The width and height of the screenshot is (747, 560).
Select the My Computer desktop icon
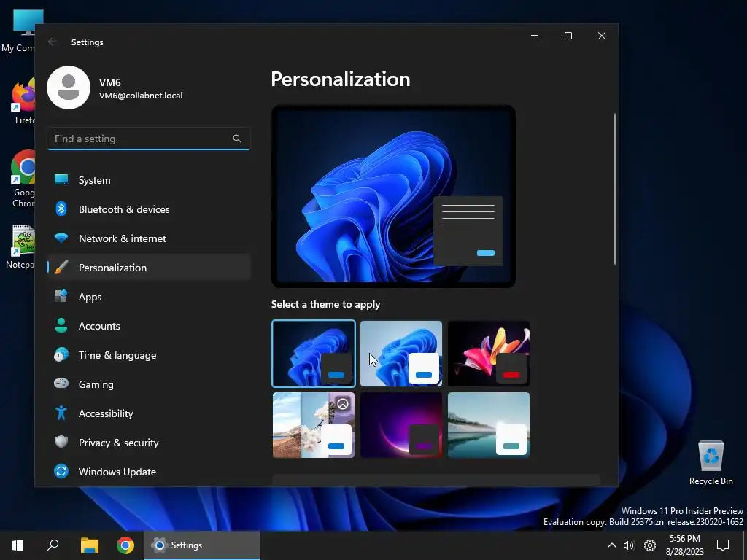coord(18,31)
